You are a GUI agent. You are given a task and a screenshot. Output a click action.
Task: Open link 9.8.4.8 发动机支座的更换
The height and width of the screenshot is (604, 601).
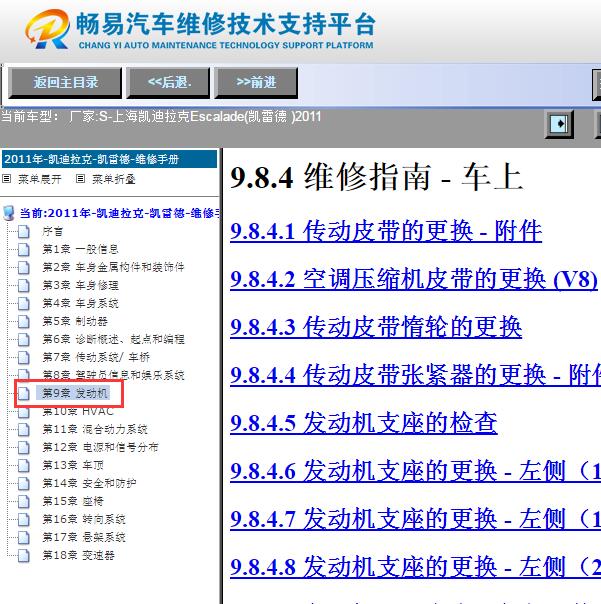coord(415,567)
